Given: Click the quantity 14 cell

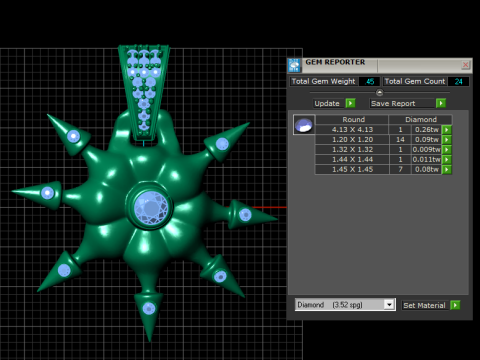Looking at the screenshot, I should pyautogui.click(x=400, y=140).
